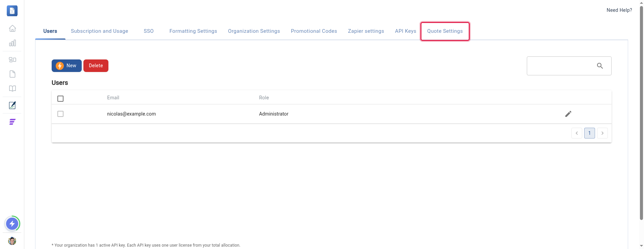This screenshot has height=249, width=644.
Task: Open the Quote Settings tab
Action: pos(445,31)
